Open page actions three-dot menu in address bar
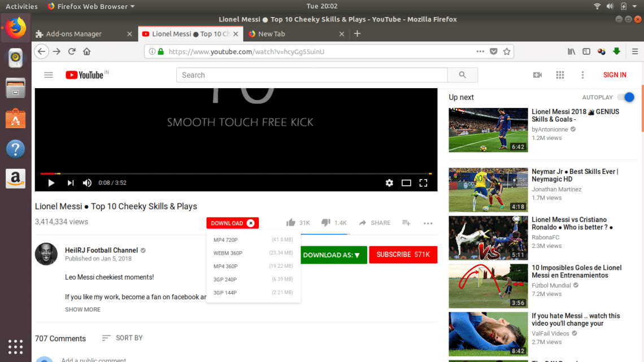 coord(480,52)
